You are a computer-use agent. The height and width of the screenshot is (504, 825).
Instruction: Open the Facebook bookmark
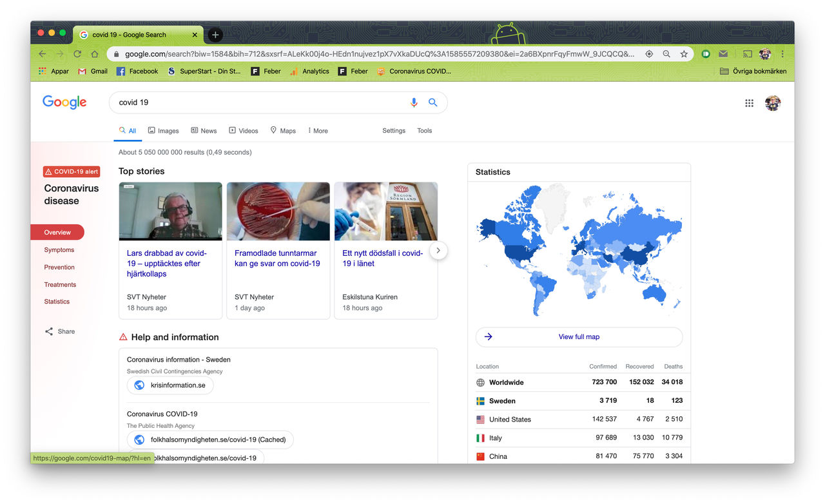coord(137,71)
